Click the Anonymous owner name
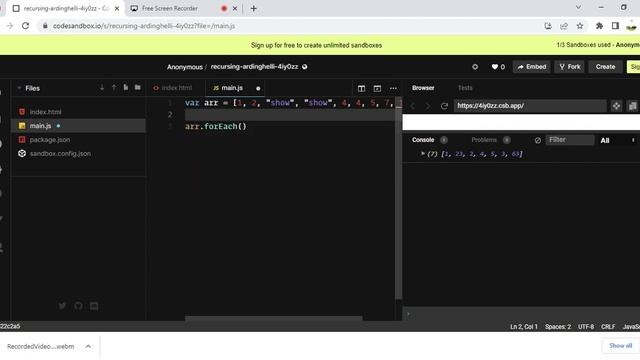 coord(184,67)
